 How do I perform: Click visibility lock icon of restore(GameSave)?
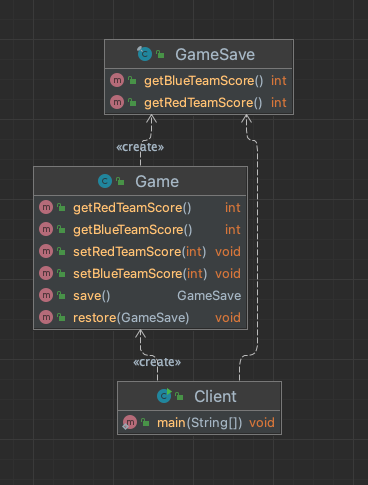tap(61, 317)
